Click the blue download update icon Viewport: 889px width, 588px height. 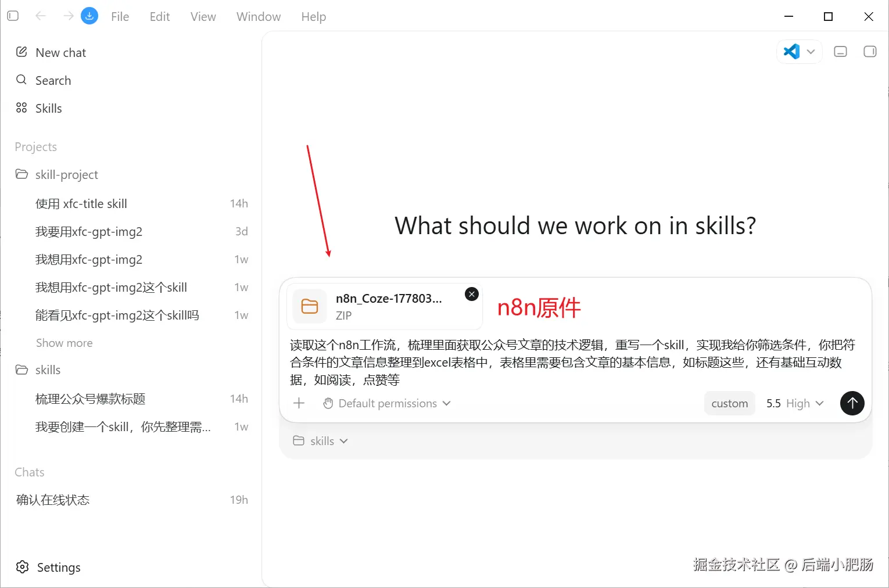click(x=89, y=16)
